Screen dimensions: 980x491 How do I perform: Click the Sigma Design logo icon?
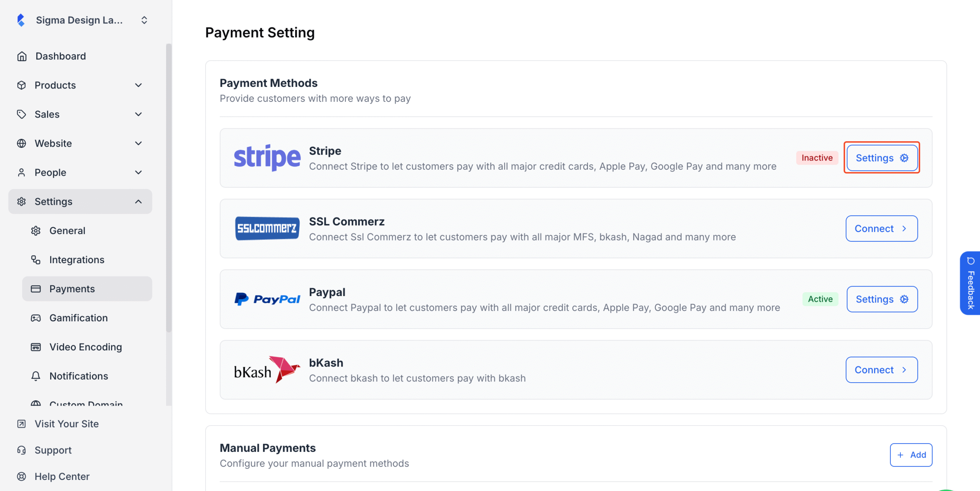pos(21,20)
